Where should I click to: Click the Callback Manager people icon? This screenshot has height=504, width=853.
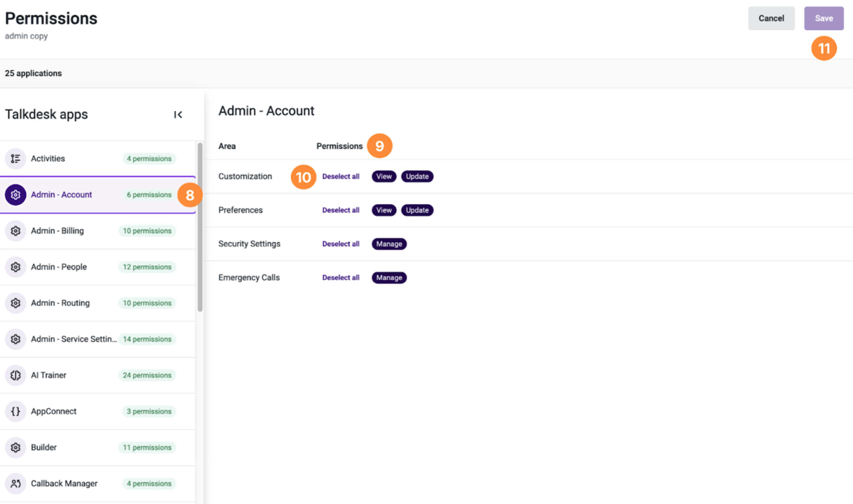click(x=15, y=484)
